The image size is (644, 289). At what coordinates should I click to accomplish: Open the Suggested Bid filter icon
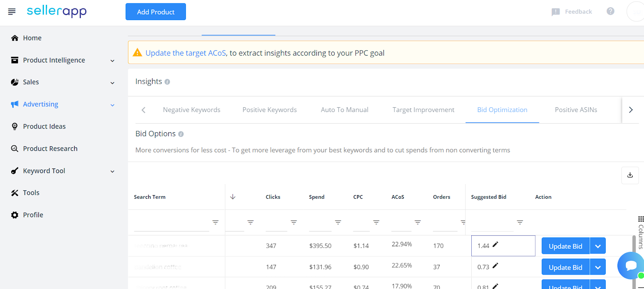(520, 222)
